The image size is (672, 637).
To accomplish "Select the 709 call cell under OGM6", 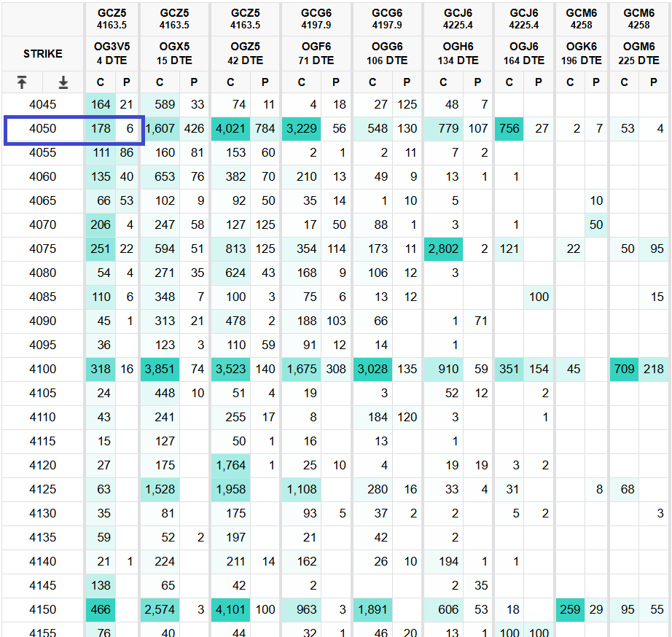I will tap(625, 370).
